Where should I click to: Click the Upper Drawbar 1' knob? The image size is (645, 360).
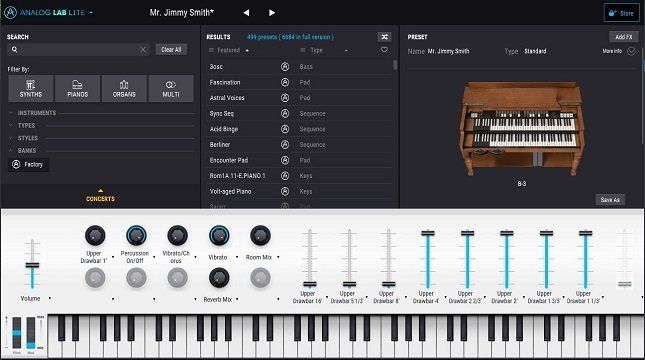(95, 235)
